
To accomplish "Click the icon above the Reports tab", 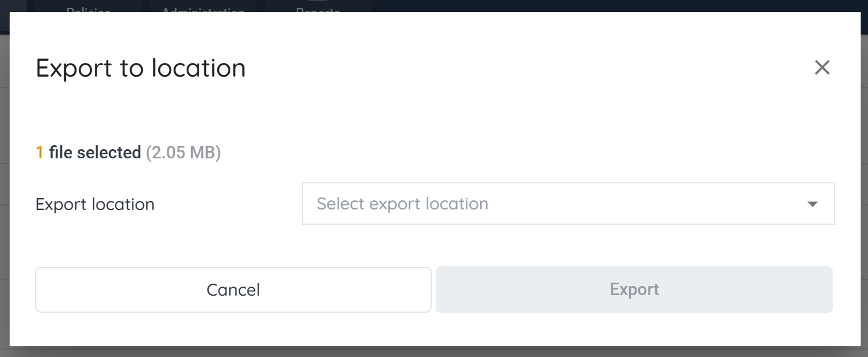I will [x=318, y=2].
